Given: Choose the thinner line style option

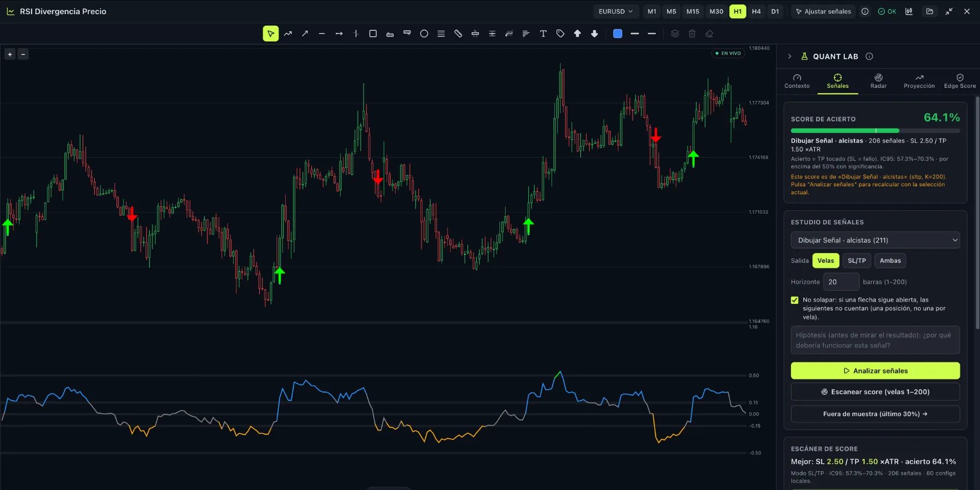Looking at the screenshot, I should (652, 34).
